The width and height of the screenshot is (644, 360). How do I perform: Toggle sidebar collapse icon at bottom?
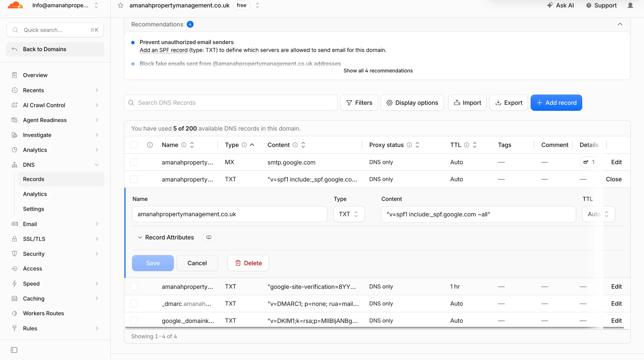[14, 350]
